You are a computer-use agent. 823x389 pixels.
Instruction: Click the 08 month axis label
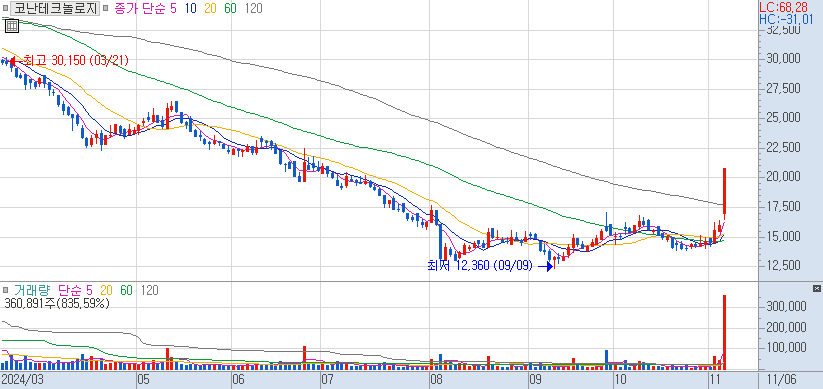click(x=436, y=379)
